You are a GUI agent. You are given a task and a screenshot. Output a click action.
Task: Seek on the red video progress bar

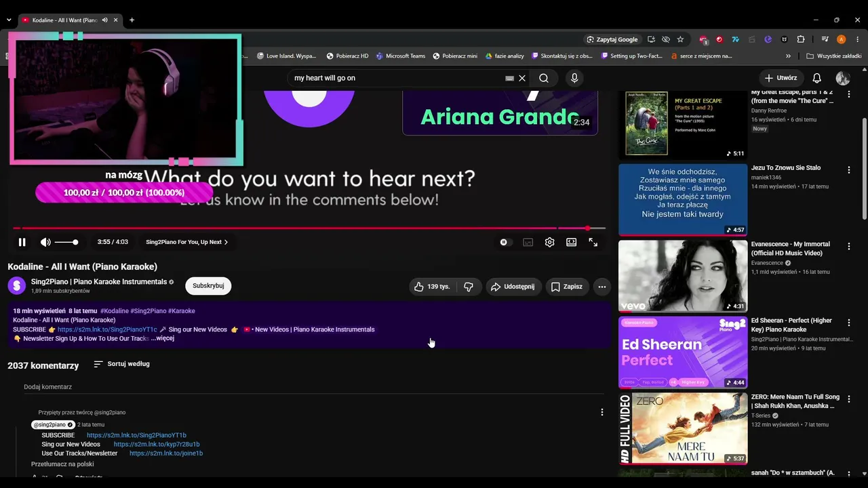[x=309, y=228]
